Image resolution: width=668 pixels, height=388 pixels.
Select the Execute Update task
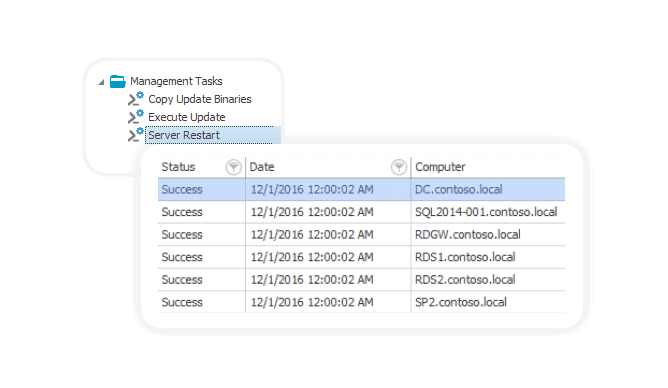tap(187, 117)
